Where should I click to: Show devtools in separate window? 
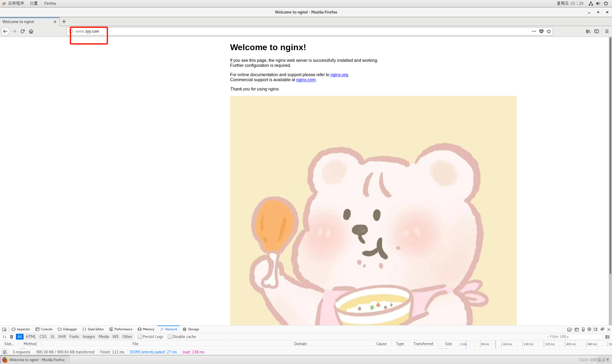tap(602, 329)
